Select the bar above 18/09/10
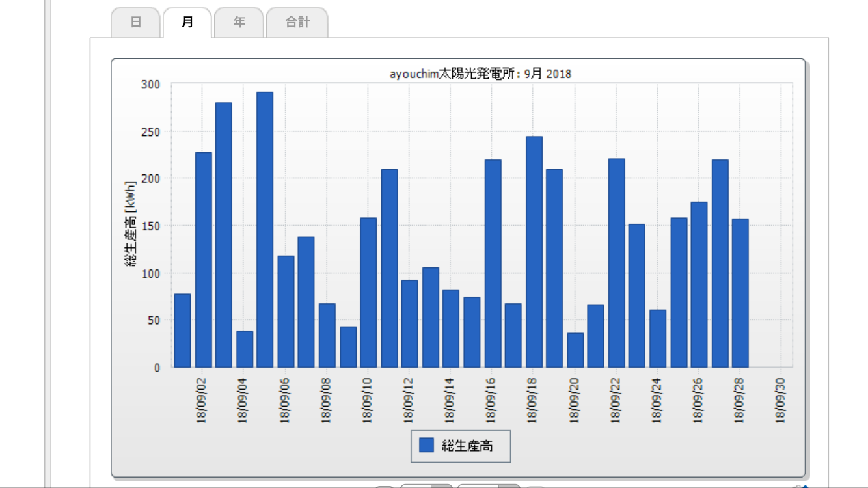 click(368, 293)
